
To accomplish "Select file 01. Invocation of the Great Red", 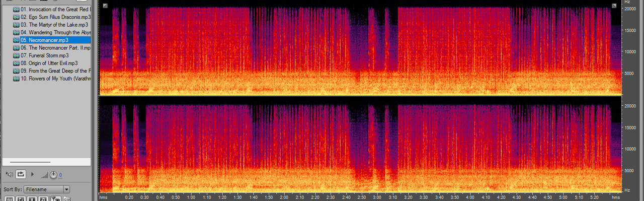I will [55, 10].
